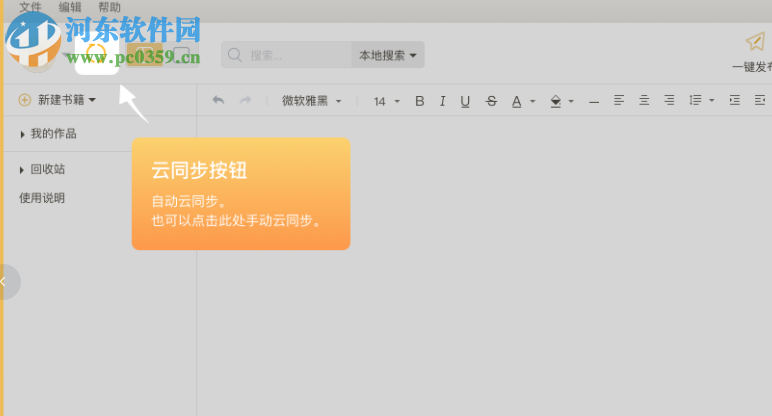This screenshot has height=416, width=772.
Task: Toggle underline formatting
Action: click(465, 101)
